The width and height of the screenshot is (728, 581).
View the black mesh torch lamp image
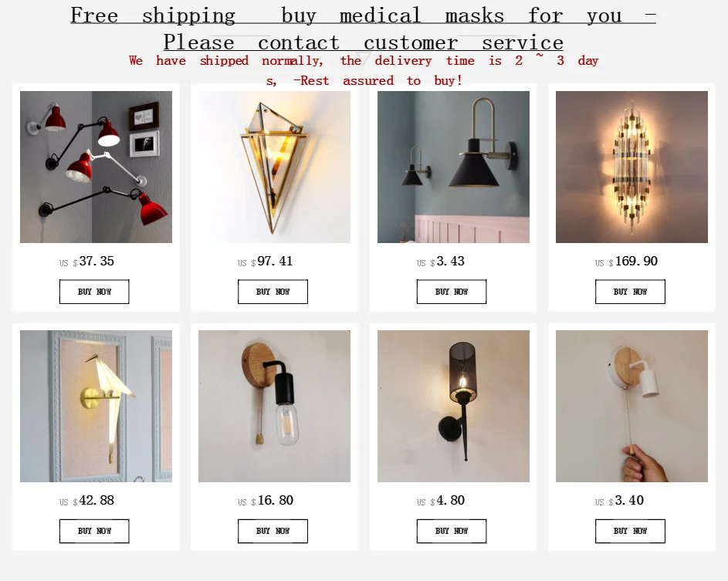[453, 406]
